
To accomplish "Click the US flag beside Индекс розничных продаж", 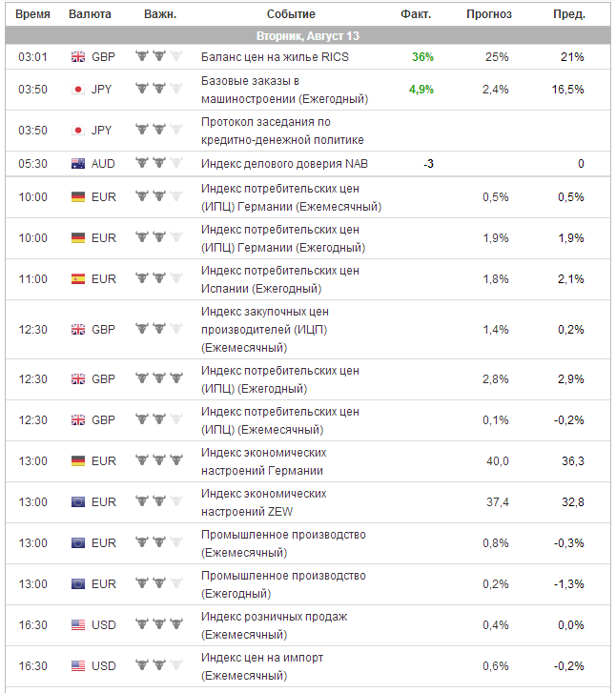I will 78,625.
